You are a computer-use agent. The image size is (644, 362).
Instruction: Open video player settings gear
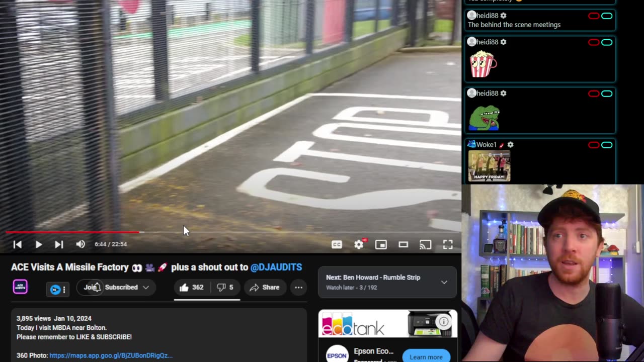click(x=359, y=244)
